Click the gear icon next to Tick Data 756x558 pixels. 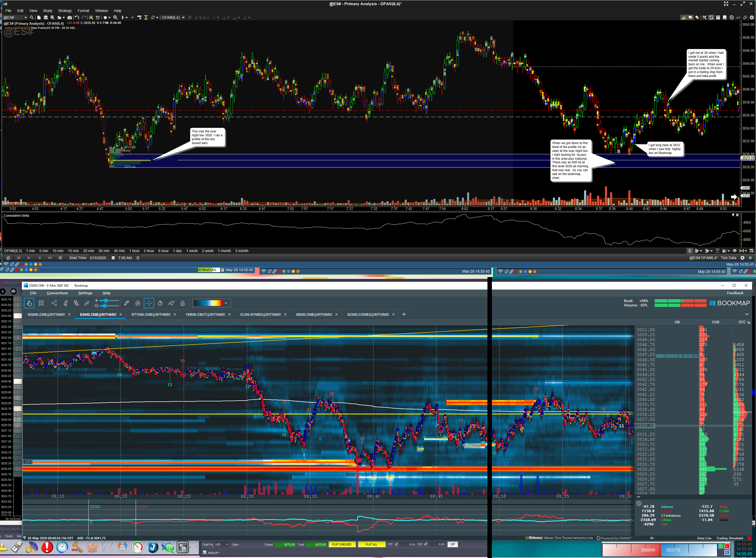click(x=742, y=258)
